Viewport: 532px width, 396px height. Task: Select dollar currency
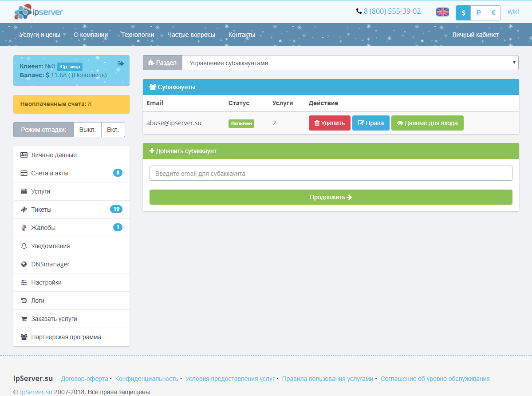[x=463, y=13]
